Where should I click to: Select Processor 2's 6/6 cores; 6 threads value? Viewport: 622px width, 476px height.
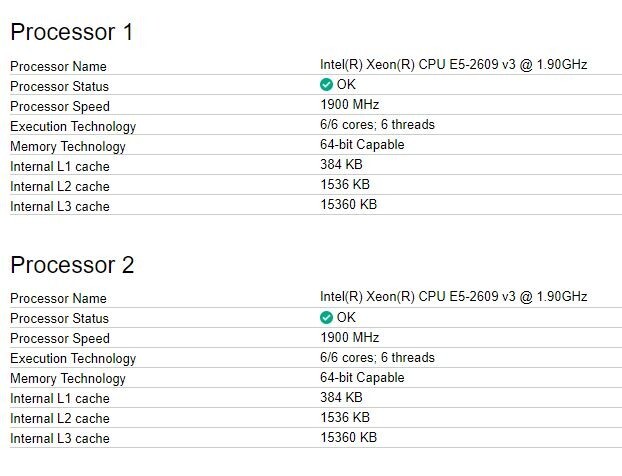(x=377, y=357)
